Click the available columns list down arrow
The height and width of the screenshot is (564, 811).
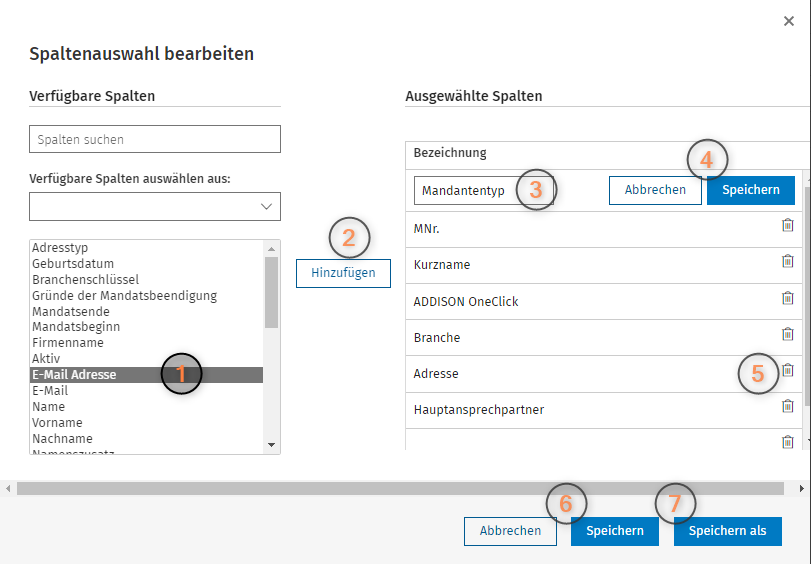coord(272,445)
